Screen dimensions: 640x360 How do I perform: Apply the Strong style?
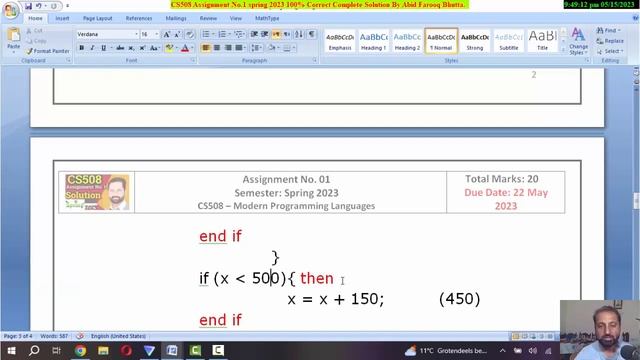coord(475,41)
